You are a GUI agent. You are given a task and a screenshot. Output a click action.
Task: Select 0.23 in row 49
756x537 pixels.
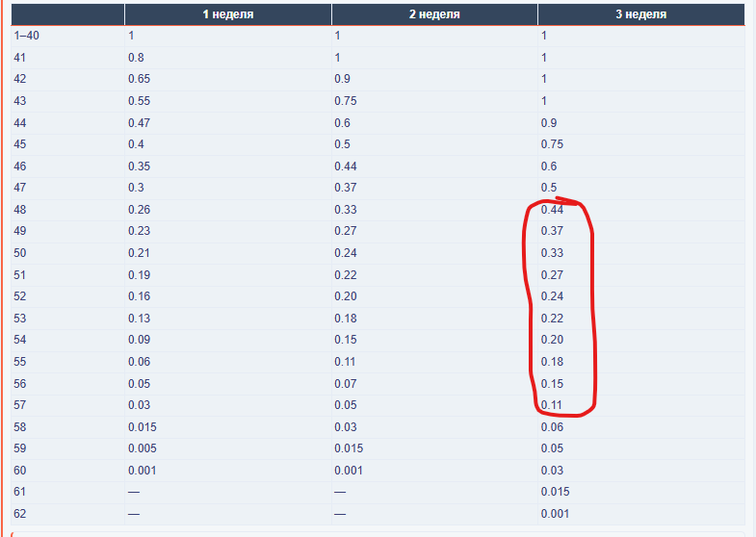click(139, 231)
